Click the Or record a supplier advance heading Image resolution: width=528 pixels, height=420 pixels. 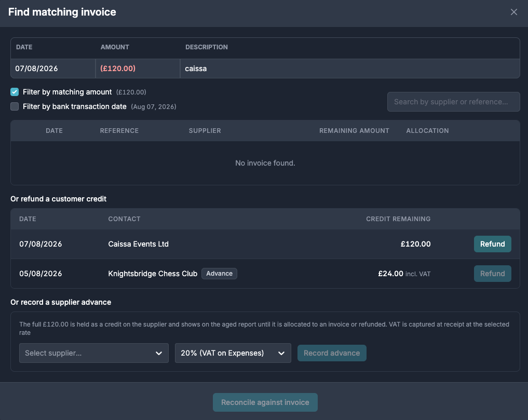click(x=61, y=302)
